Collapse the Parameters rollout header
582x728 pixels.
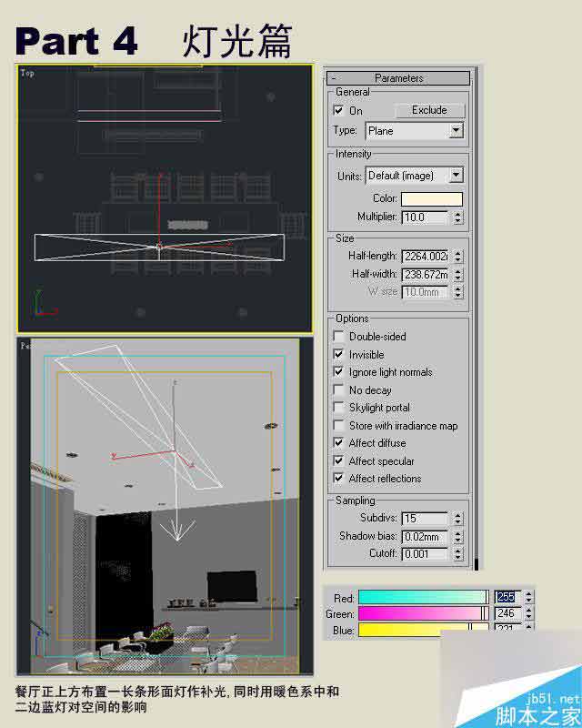(x=398, y=77)
